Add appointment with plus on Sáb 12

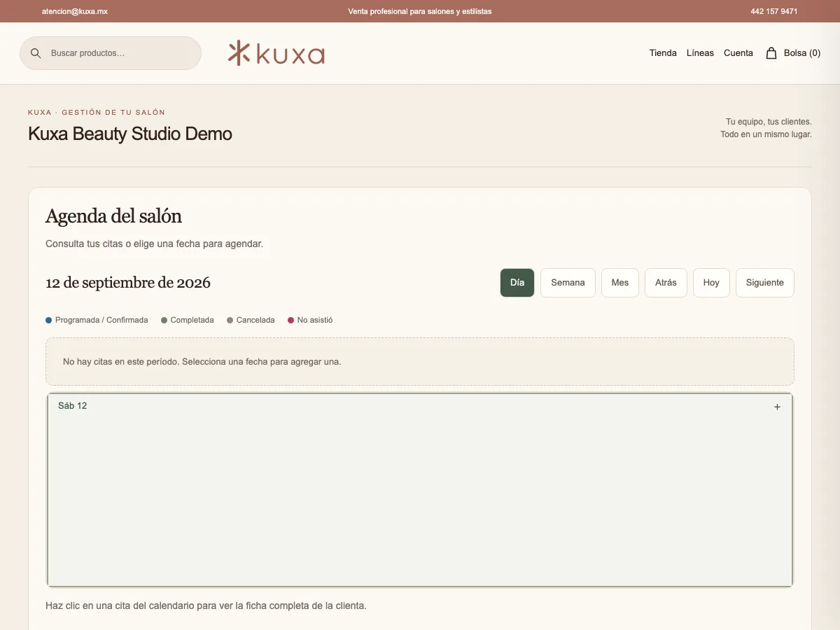(x=777, y=407)
